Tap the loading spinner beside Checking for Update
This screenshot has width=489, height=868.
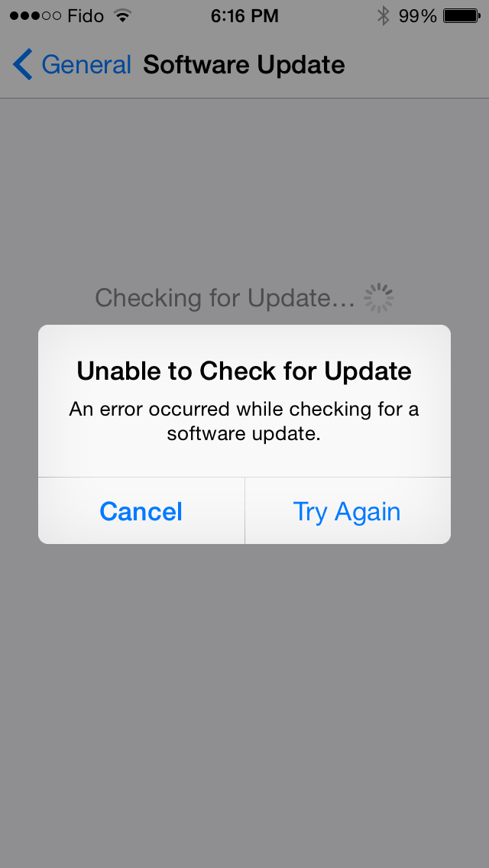pyautogui.click(x=379, y=298)
